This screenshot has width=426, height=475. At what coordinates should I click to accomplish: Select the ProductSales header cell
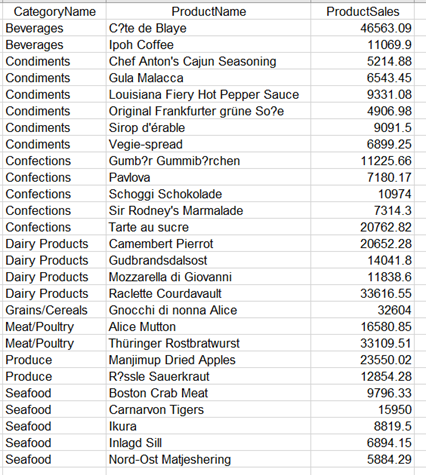pos(362,12)
